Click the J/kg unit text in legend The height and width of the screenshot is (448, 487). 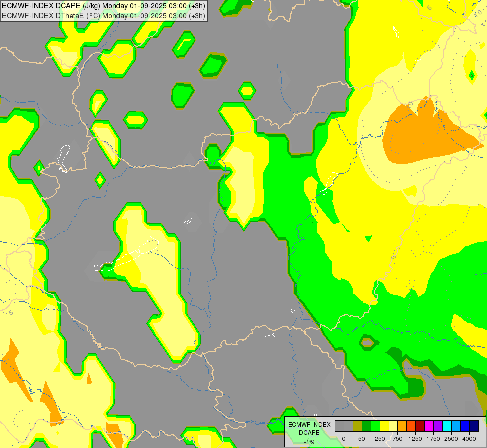coord(309,441)
